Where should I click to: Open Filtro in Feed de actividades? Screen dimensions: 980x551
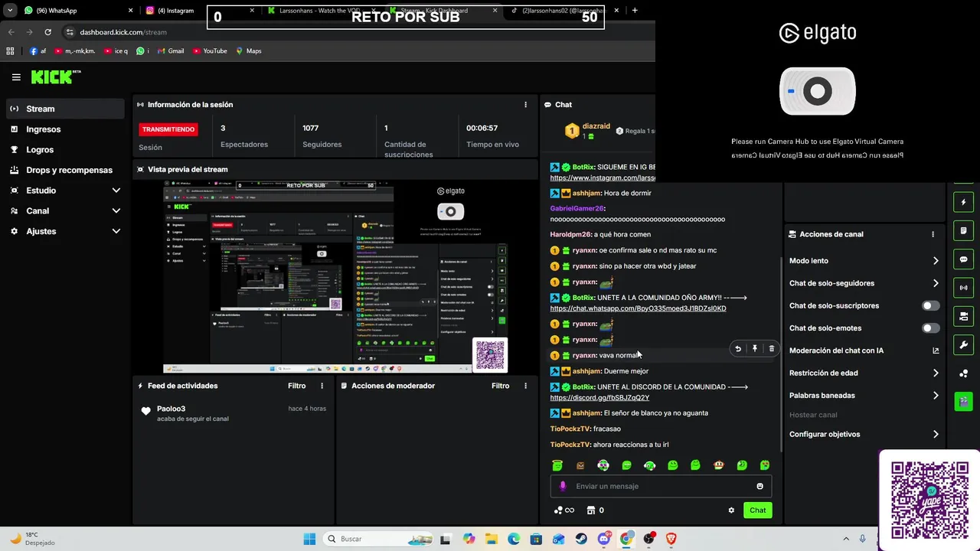297,386
